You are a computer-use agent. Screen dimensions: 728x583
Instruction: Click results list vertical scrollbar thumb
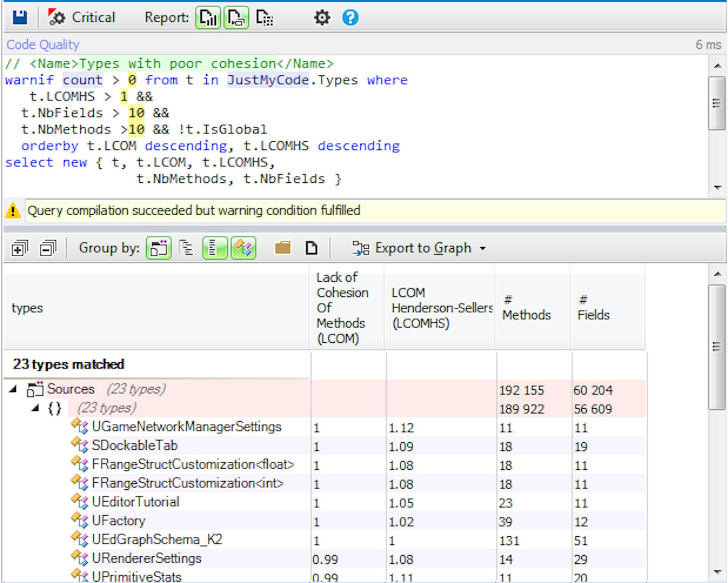point(717,347)
